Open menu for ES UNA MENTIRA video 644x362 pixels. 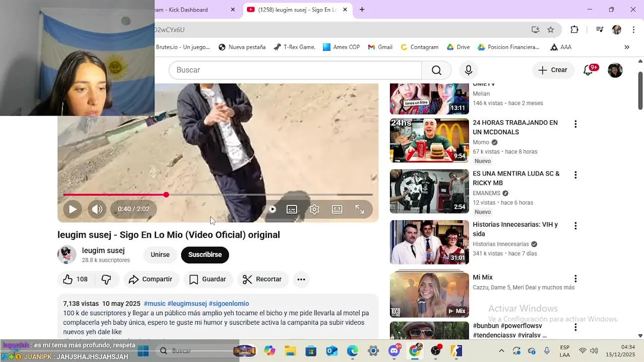pos(576,175)
